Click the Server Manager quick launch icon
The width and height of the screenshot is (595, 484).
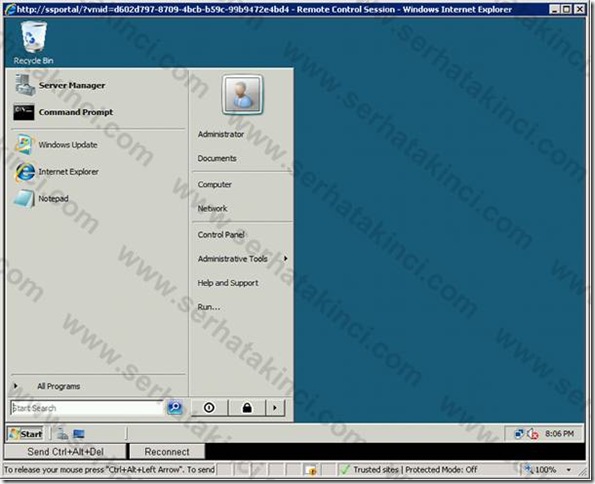[x=62, y=434]
